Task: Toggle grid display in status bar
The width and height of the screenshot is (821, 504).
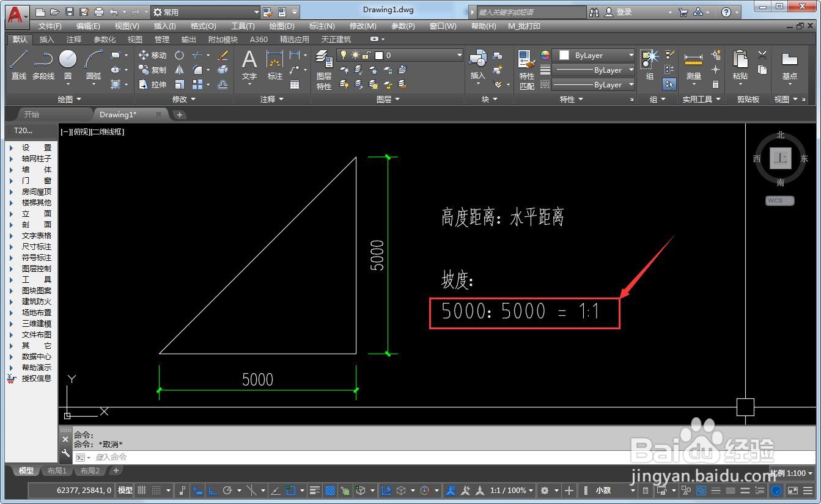Action: pyautogui.click(x=142, y=490)
